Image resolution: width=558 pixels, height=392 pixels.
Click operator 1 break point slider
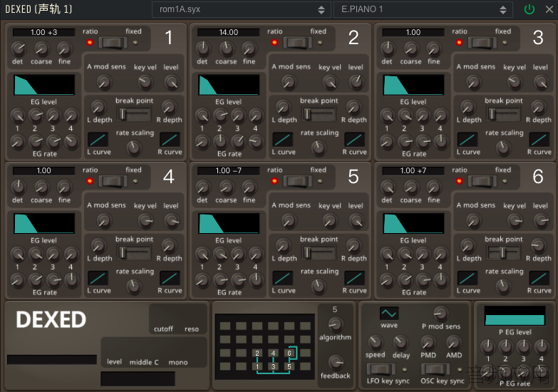(134, 114)
